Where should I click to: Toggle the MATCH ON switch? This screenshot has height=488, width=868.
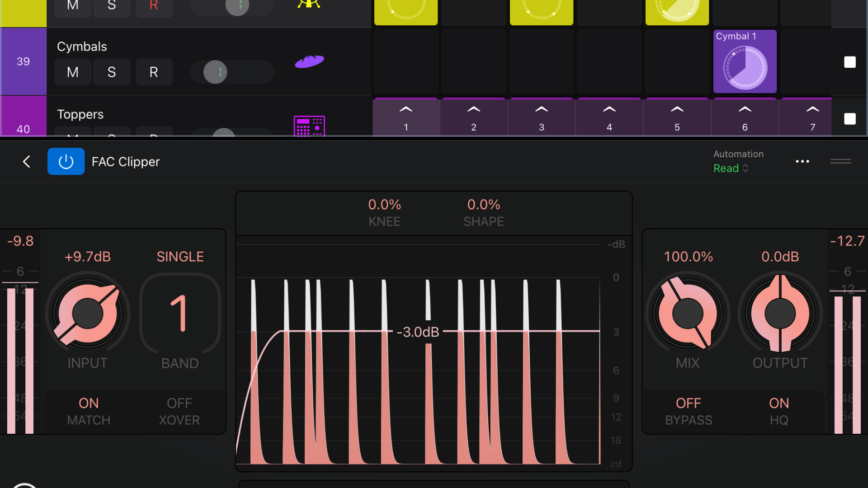coord(89,411)
